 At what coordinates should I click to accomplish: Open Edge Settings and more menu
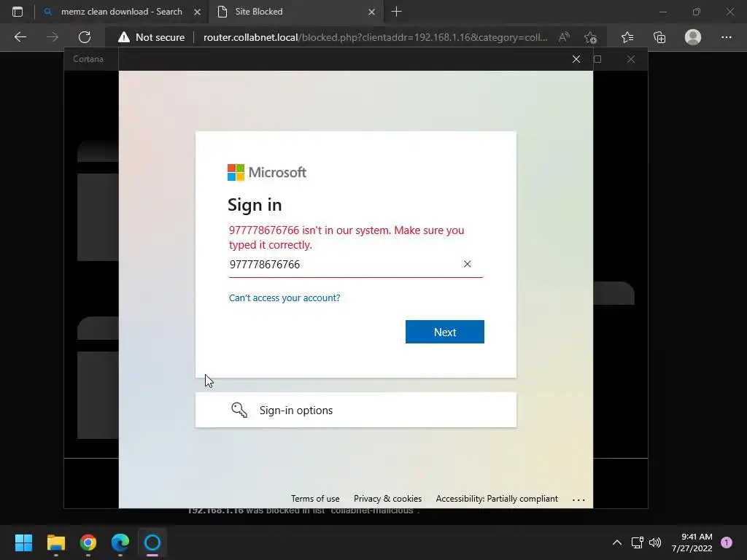point(726,37)
